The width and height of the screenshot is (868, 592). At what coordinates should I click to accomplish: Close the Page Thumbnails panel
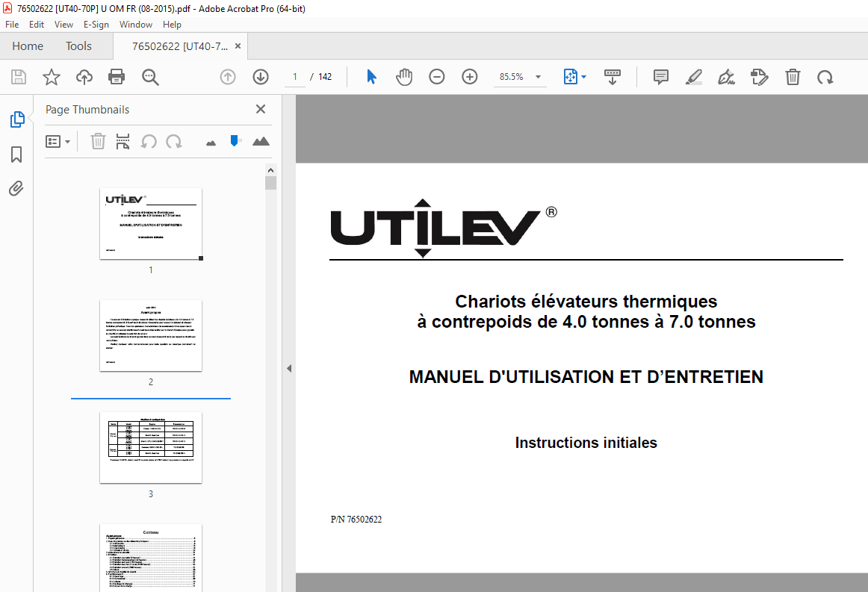(x=260, y=109)
